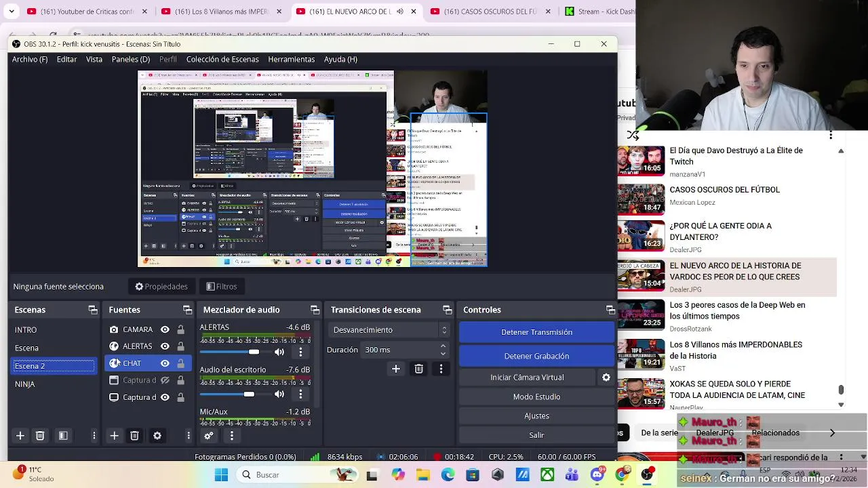This screenshot has width=868, height=488.
Task: Open source properties gear in Fuentes toolbar
Action: 157,436
